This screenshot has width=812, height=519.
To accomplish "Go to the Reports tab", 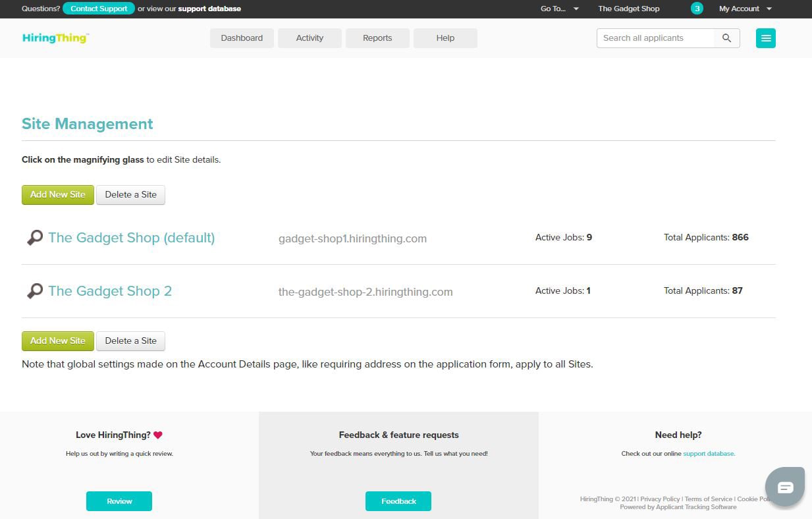I will click(x=377, y=38).
